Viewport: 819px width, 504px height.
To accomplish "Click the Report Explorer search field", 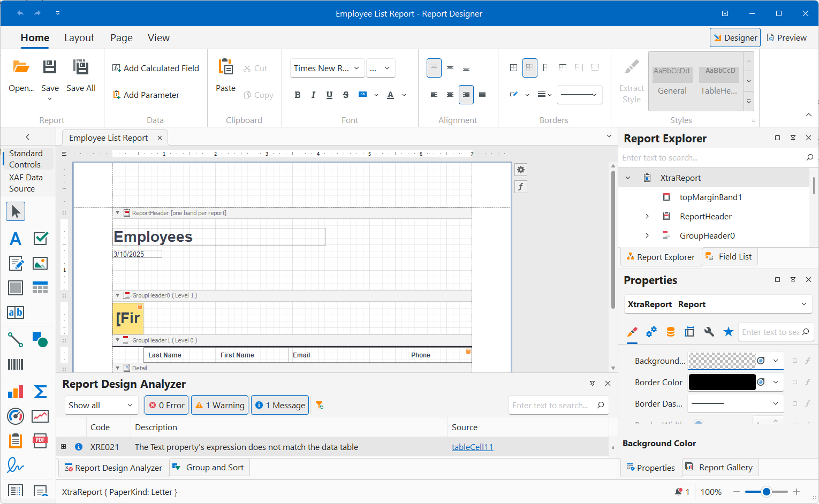I will click(712, 158).
